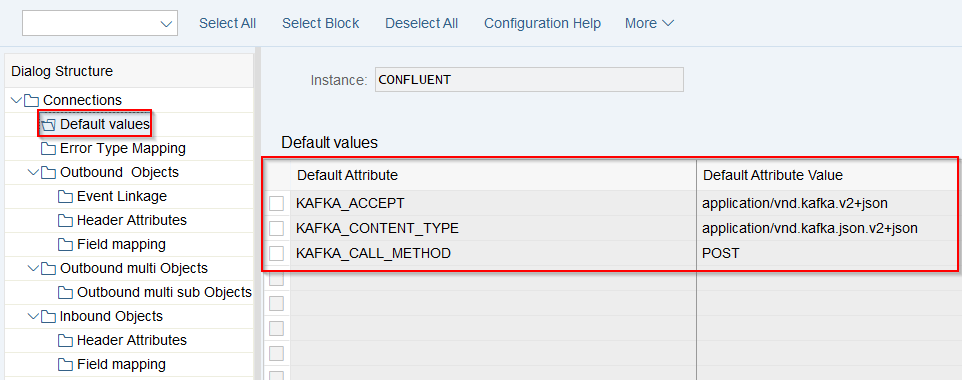Open Outbound multi sub Objects item
The width and height of the screenshot is (962, 380).
[x=164, y=292]
